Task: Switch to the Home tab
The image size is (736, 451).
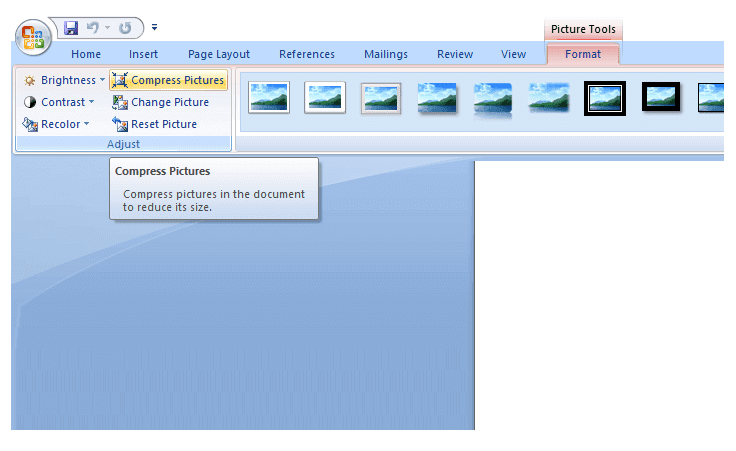Action: click(x=86, y=54)
